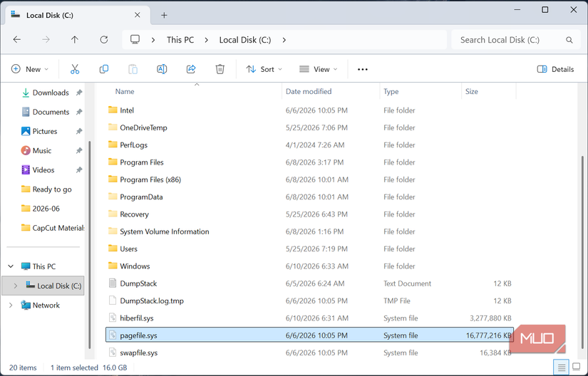This screenshot has height=376, width=588.
Task: Click the Rename icon
Action: point(162,69)
